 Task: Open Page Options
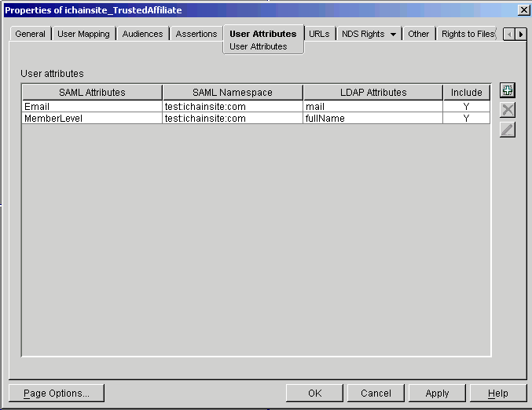pyautogui.click(x=57, y=393)
